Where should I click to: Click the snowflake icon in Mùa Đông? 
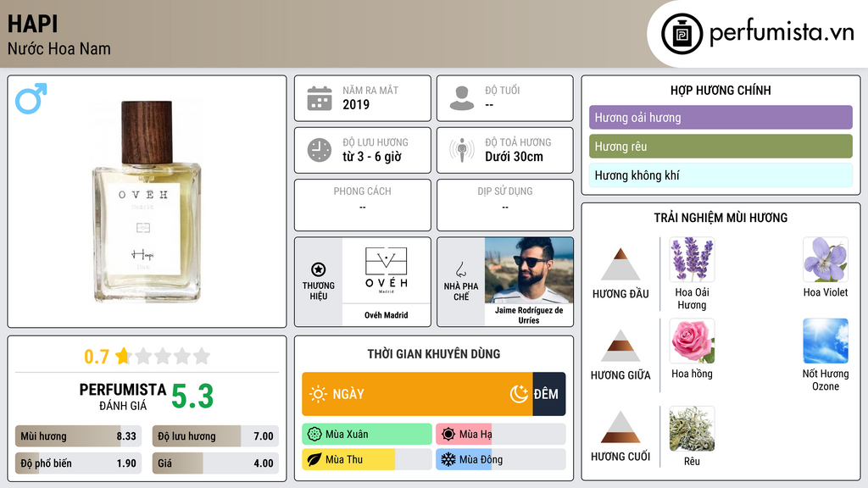[x=448, y=459]
